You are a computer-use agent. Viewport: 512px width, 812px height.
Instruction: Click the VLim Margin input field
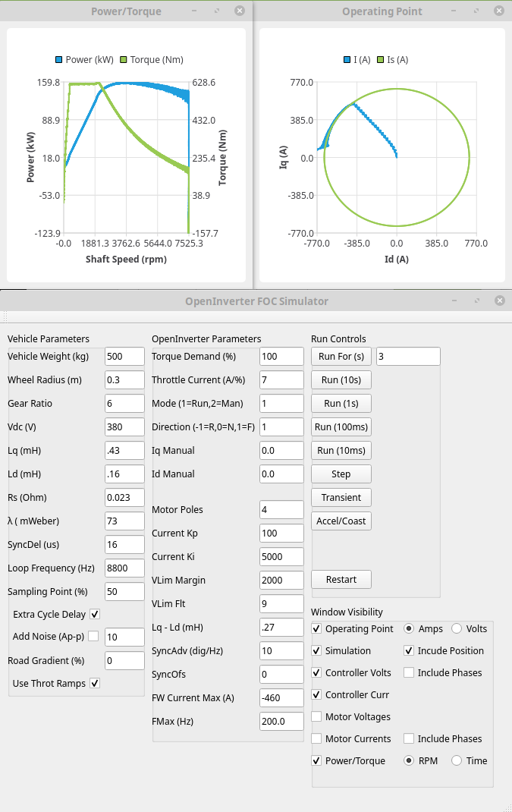[281, 580]
